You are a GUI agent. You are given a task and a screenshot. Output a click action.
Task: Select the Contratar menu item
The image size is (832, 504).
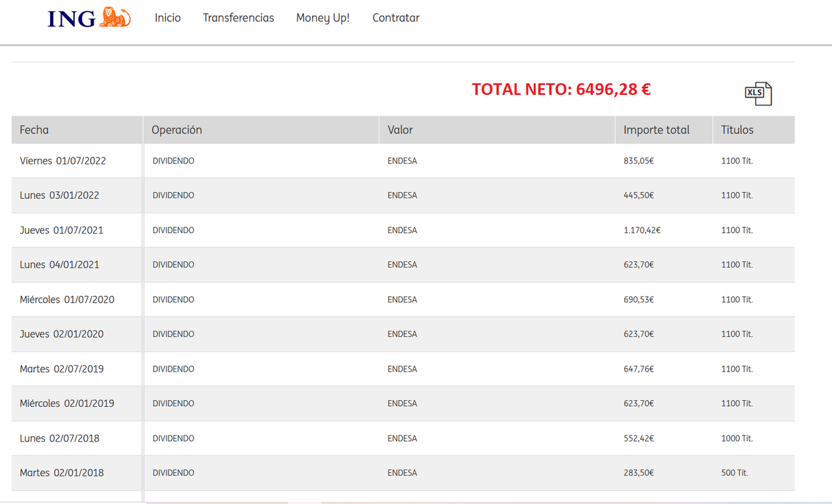click(396, 18)
